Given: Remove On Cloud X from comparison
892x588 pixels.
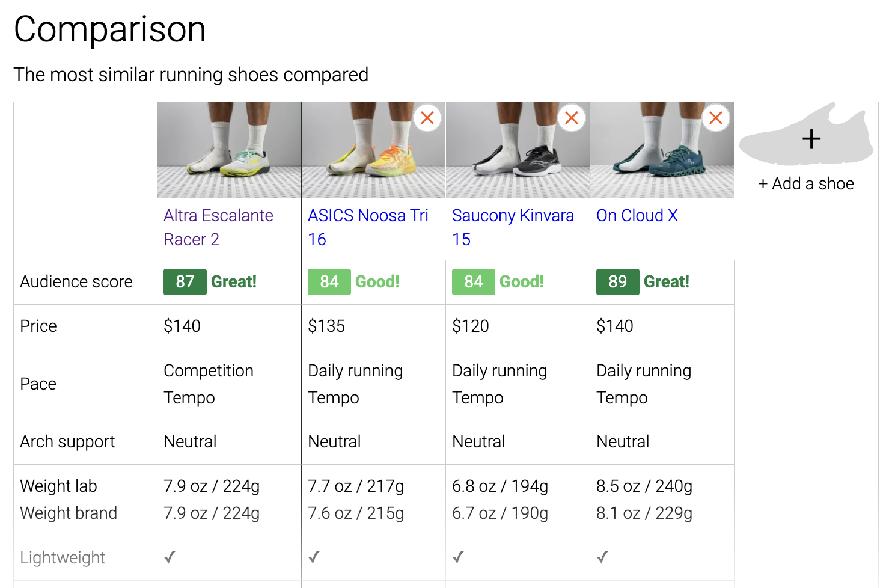Looking at the screenshot, I should [x=716, y=118].
